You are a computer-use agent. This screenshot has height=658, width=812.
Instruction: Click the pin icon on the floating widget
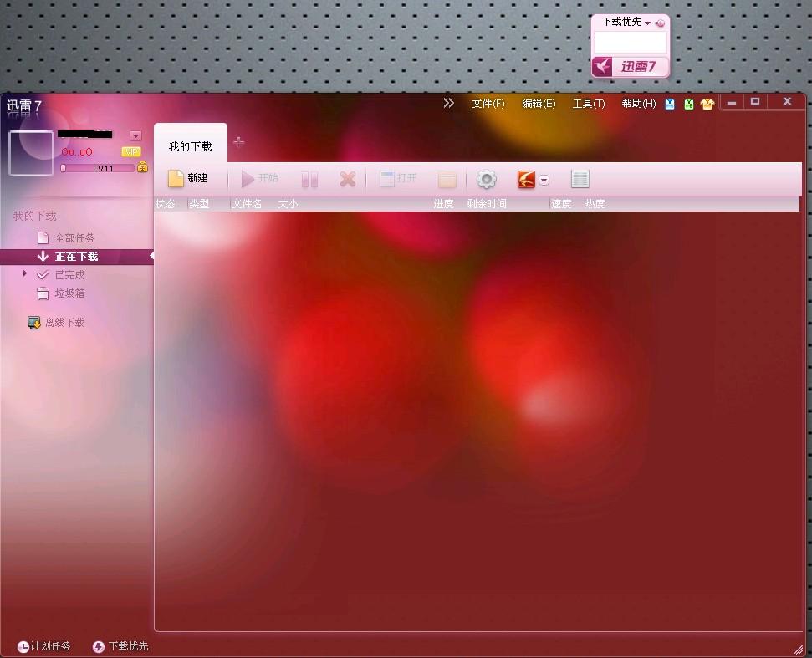click(x=660, y=23)
